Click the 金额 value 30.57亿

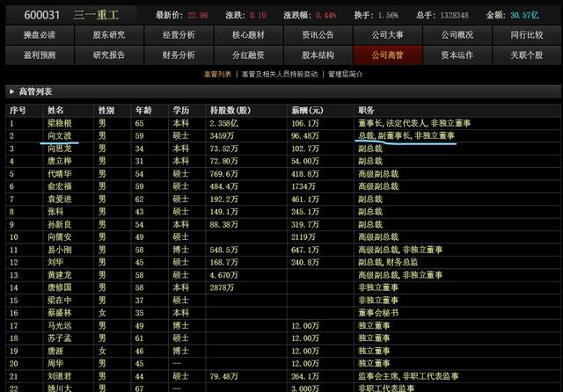click(x=524, y=16)
